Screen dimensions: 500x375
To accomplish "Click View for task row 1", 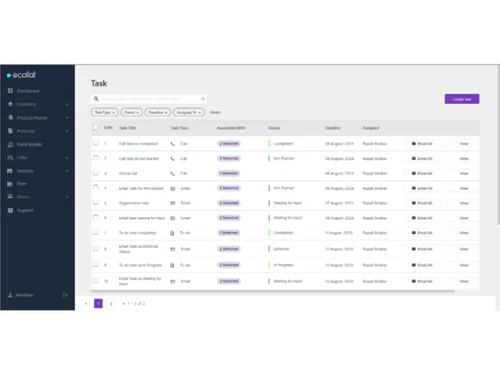I will point(464,144).
